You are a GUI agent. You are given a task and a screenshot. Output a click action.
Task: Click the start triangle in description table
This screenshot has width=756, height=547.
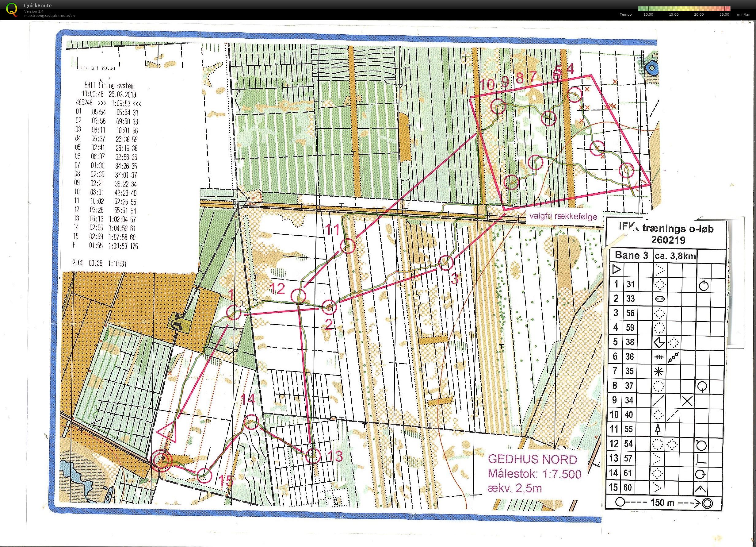coord(617,269)
